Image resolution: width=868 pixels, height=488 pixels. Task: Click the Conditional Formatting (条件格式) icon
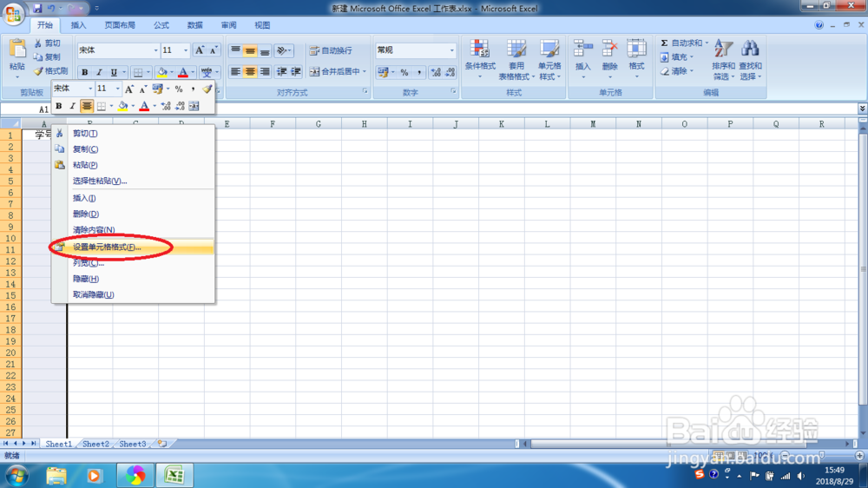click(480, 49)
